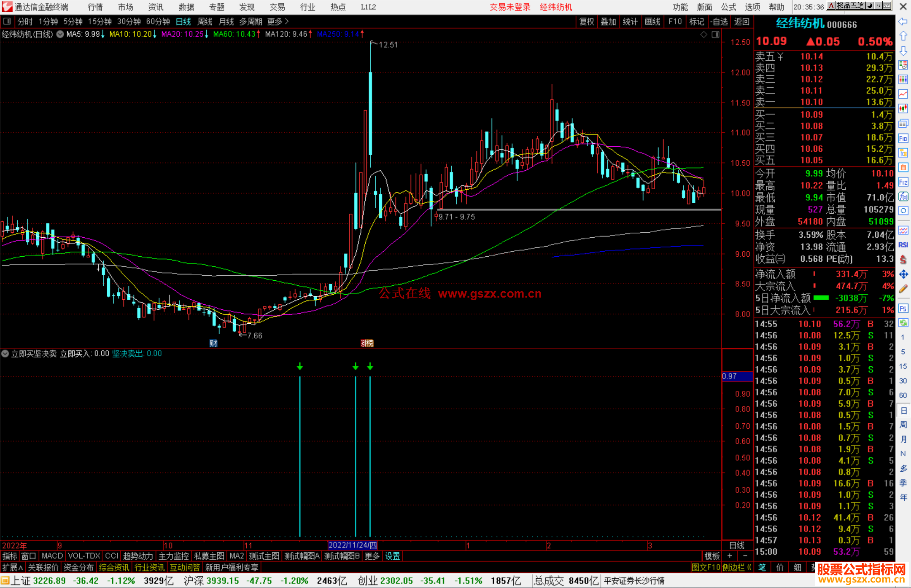Select the pencil draw tool icon
Image resolution: width=911 pixels, height=588 pixels.
pyautogui.click(x=903, y=289)
